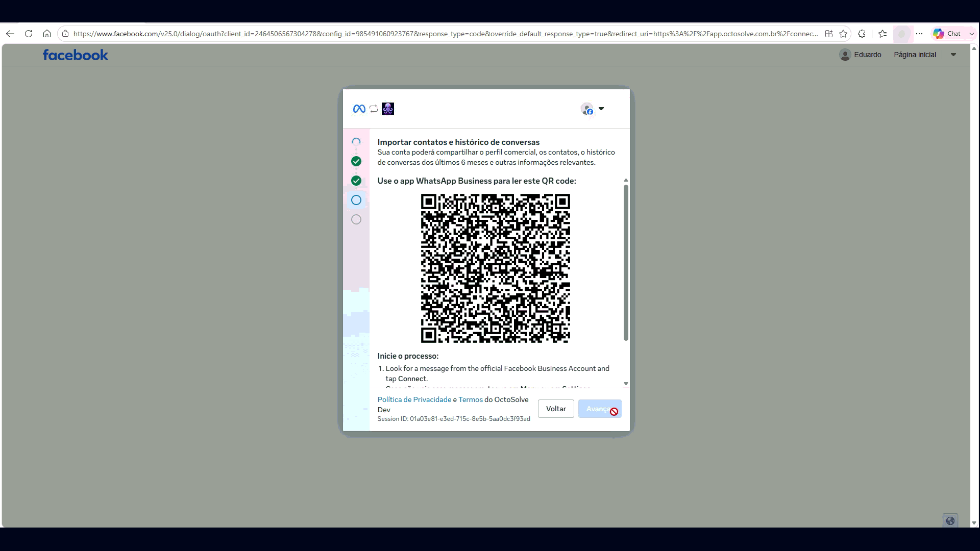Image resolution: width=980 pixels, height=551 pixels.
Task: Click the page scrollbar up arrow
Action: (974, 48)
